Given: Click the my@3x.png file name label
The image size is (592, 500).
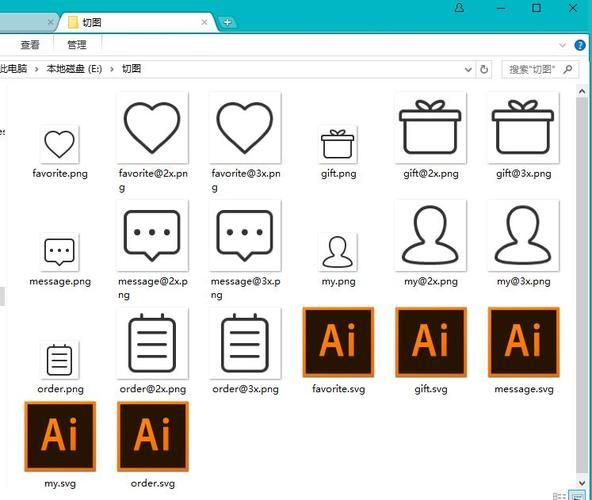Looking at the screenshot, I should 524,281.
